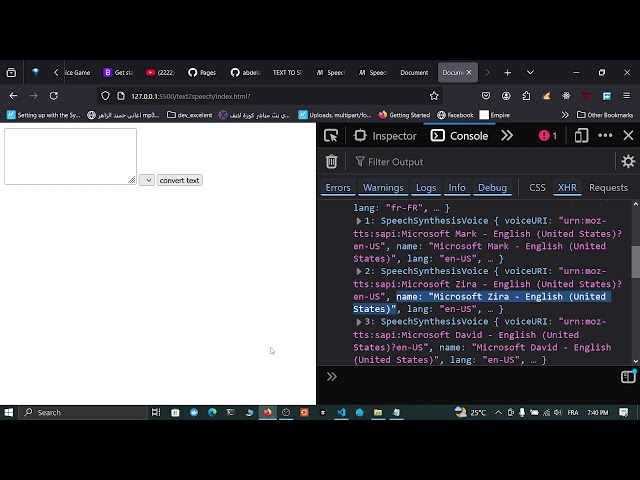Toggle multi-line console editor icon
The width and height of the screenshot is (640, 480).
(x=628, y=376)
